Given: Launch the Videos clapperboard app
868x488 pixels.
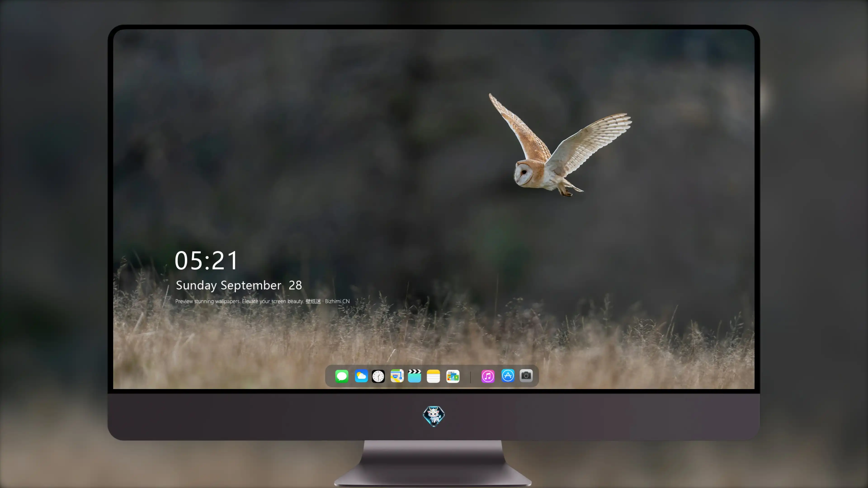Looking at the screenshot, I should click(415, 376).
